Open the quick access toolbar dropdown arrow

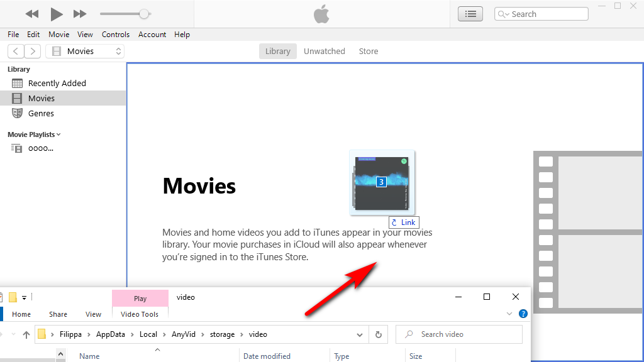pyautogui.click(x=25, y=297)
